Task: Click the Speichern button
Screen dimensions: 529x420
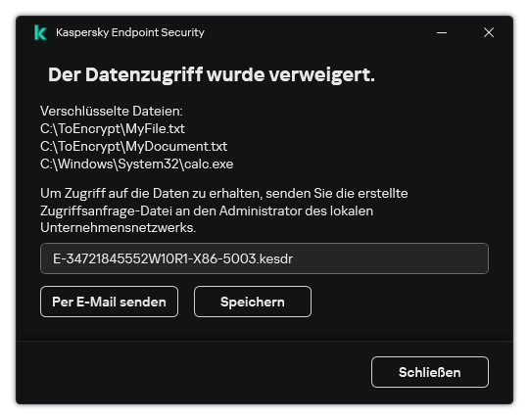Action: tap(253, 302)
